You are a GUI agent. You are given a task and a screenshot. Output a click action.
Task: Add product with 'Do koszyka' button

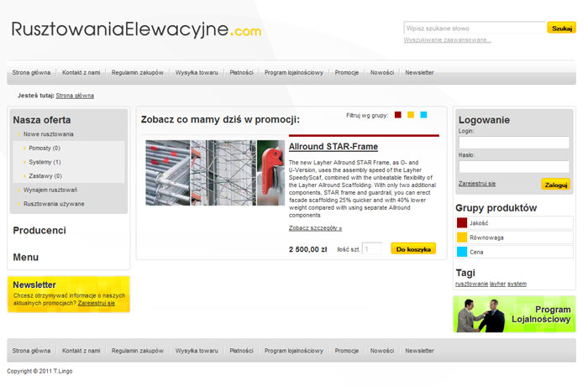pos(413,249)
